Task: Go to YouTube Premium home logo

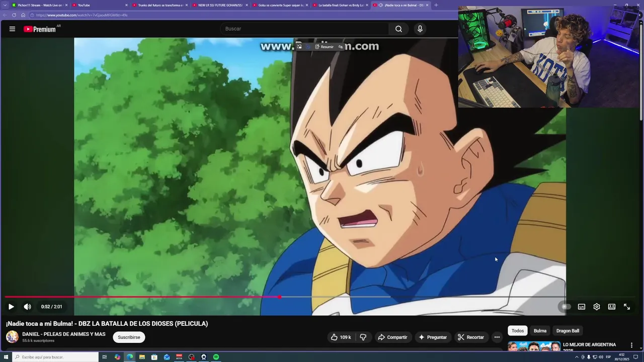Action: (40, 29)
